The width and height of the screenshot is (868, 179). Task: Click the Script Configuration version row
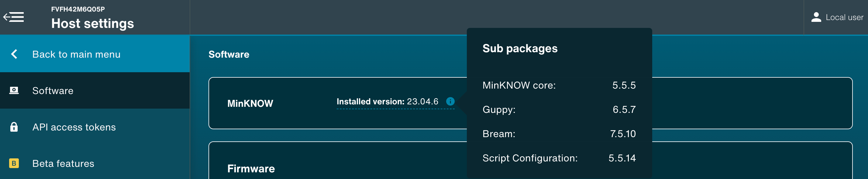(x=559, y=158)
